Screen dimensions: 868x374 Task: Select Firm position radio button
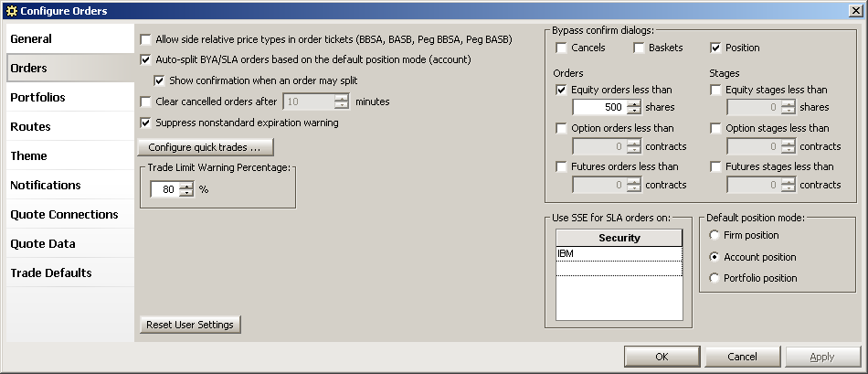(715, 236)
